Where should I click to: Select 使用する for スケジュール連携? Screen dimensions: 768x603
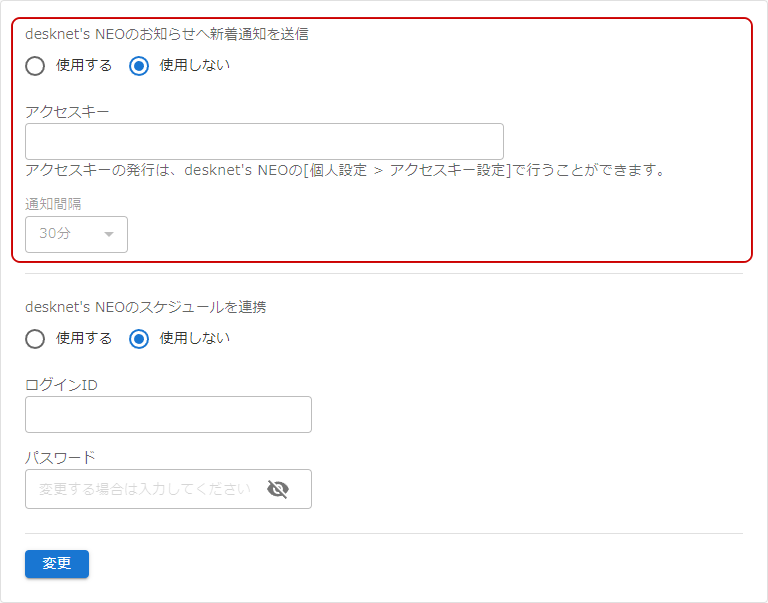(35, 338)
